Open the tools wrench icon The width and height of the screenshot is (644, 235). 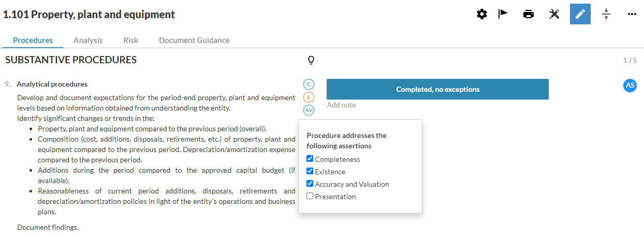(x=554, y=15)
